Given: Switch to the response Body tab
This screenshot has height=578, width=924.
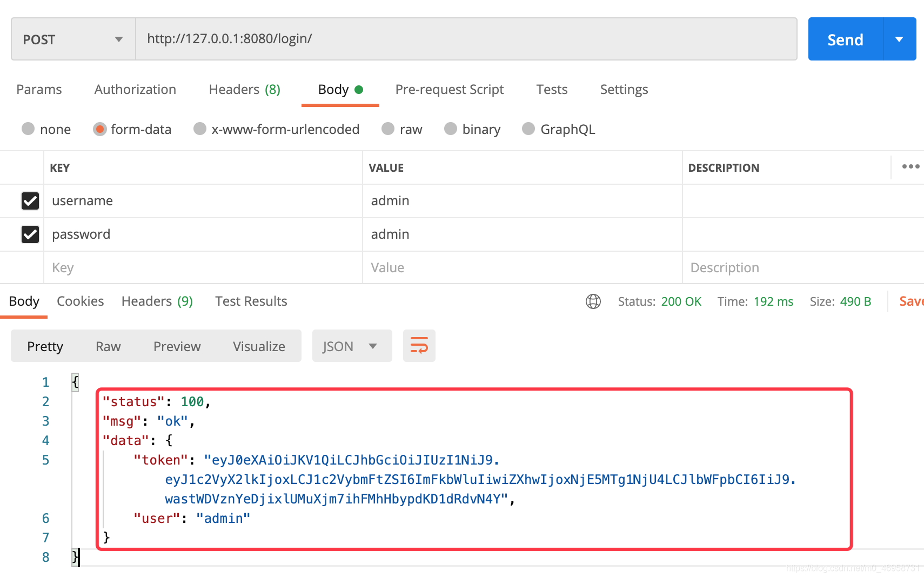Looking at the screenshot, I should (24, 301).
